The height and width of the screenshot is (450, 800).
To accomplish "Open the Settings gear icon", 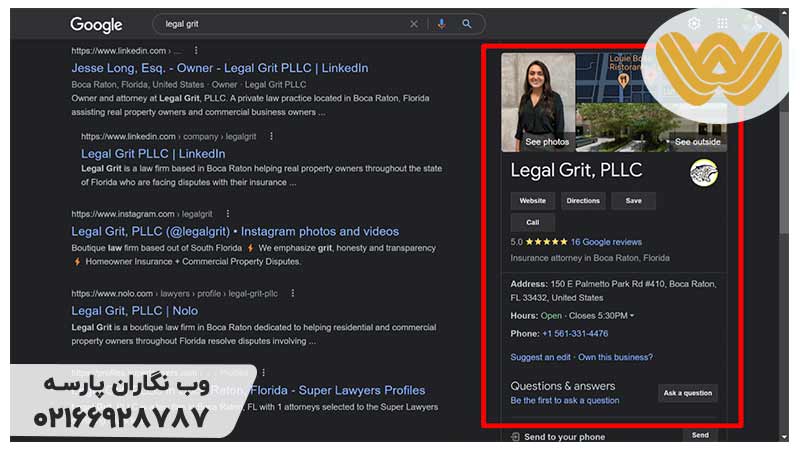I will [694, 24].
